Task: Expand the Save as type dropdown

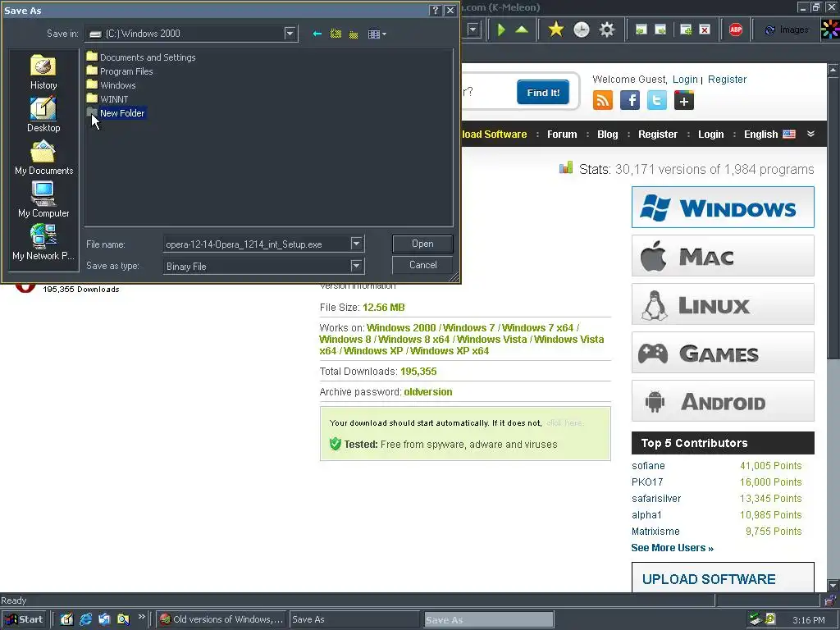Action: tap(357, 266)
